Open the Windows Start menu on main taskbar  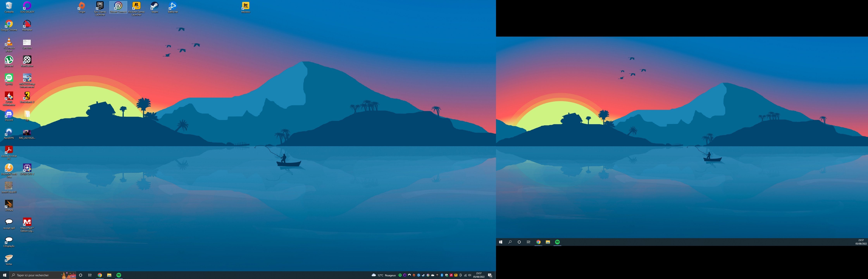5,275
